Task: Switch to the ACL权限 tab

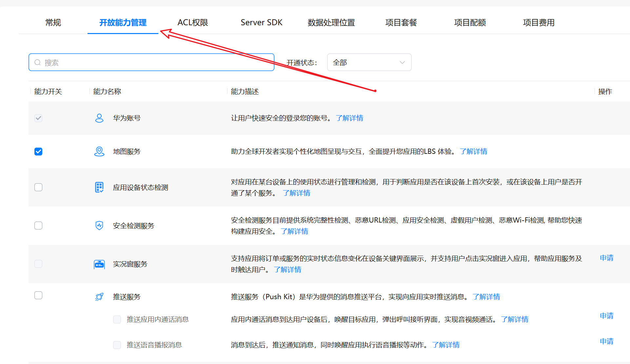Action: (193, 23)
